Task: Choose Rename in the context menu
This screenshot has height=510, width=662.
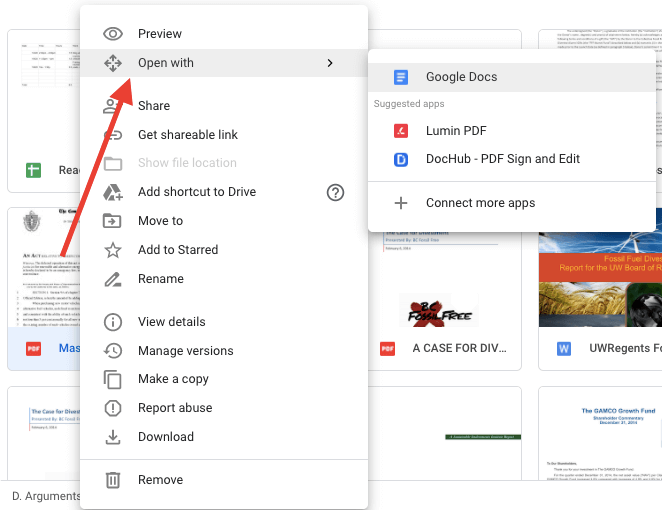Action: 160,279
